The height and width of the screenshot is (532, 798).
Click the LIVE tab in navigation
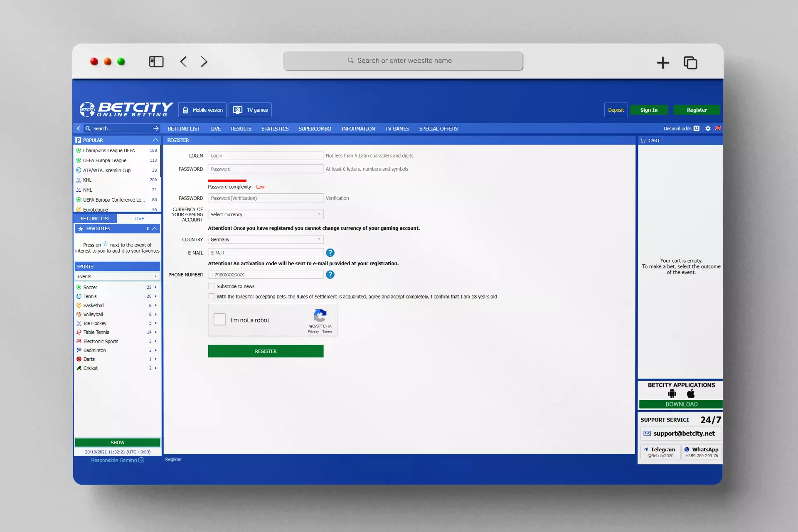point(215,128)
